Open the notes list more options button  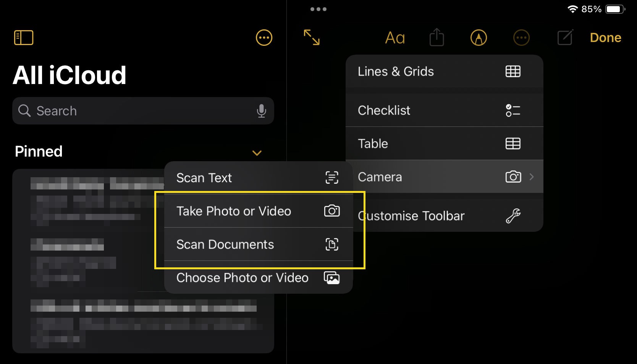[x=264, y=38]
